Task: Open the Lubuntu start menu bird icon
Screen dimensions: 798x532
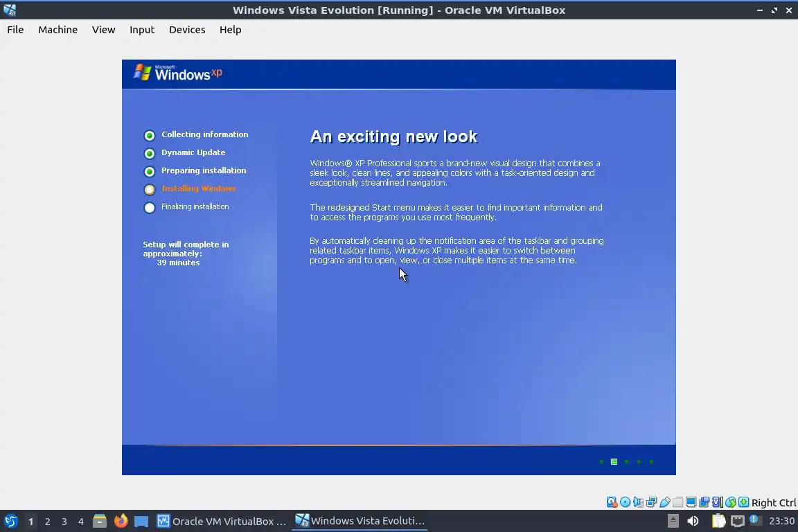Action: [10, 522]
